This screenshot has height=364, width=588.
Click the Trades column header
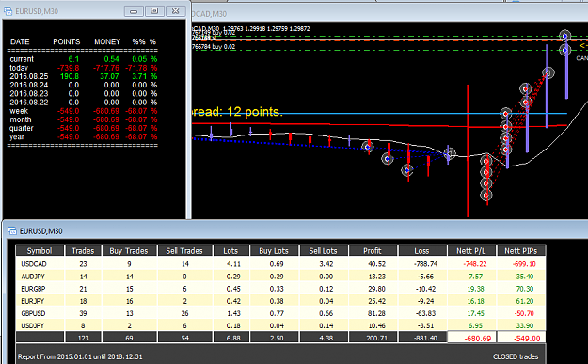pyautogui.click(x=83, y=251)
